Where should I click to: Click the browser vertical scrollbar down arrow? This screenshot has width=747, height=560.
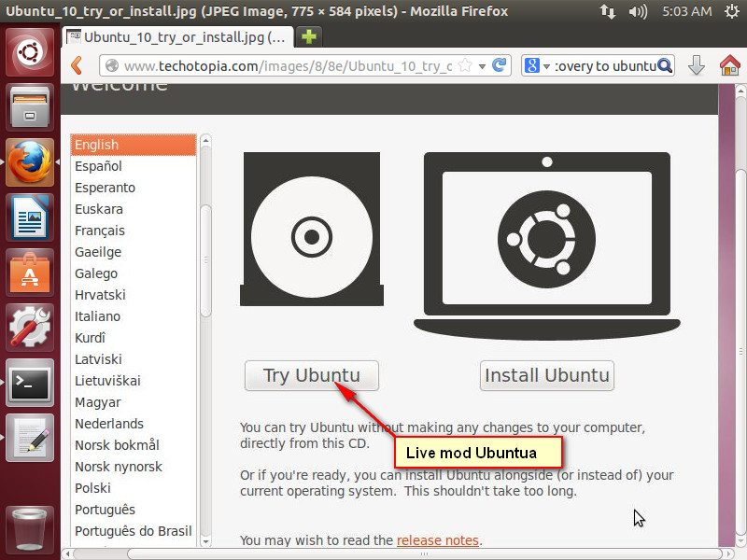[x=740, y=541]
